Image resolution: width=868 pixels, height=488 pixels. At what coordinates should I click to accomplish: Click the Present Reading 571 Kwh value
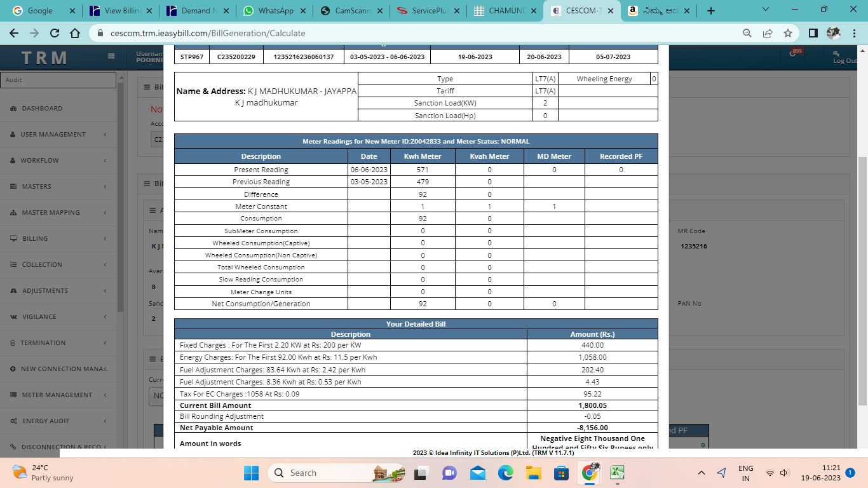pos(423,170)
